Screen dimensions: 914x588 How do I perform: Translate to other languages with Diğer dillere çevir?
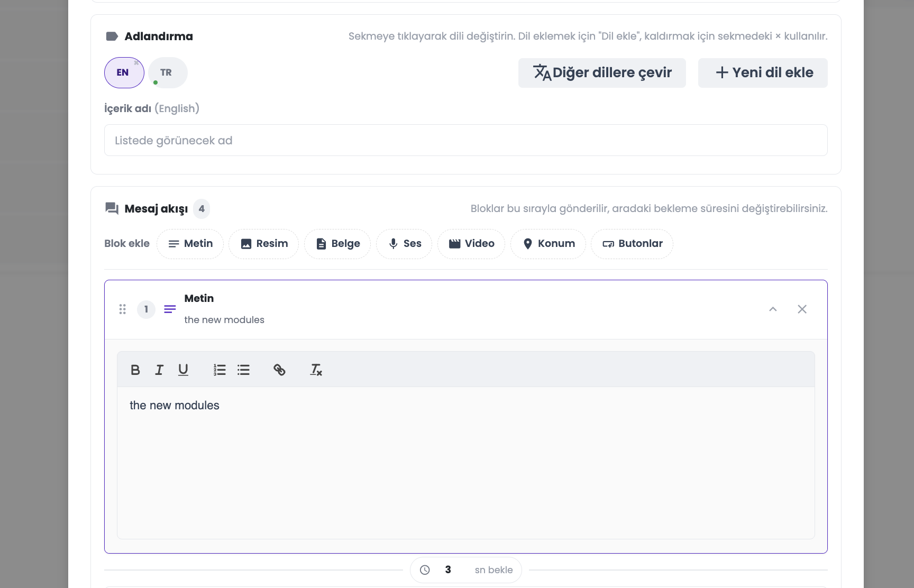[602, 73]
